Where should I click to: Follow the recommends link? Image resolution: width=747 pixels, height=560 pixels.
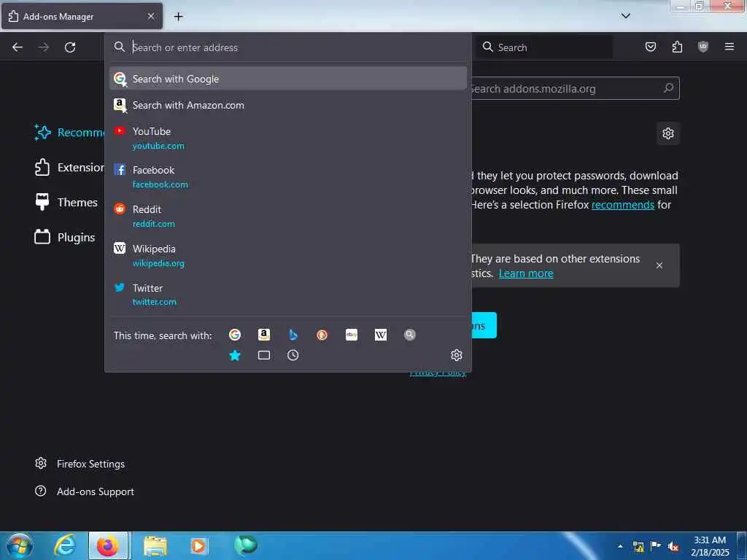coord(623,205)
